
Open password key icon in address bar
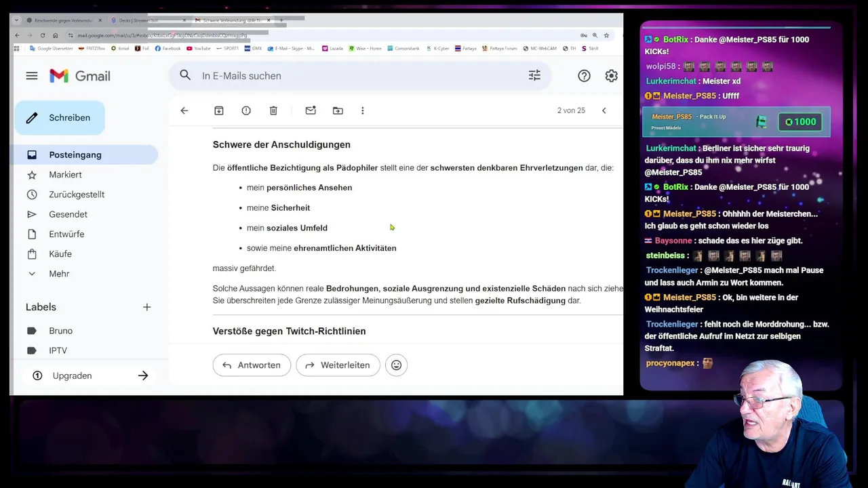[583, 35]
